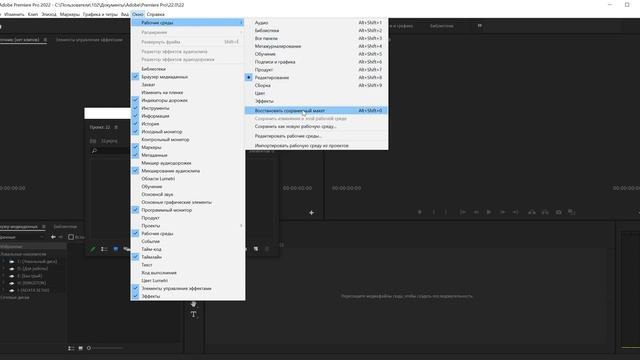The height and width of the screenshot is (360, 640).
Task: Toggle Маркеры panel in the menu
Action: 188,147
